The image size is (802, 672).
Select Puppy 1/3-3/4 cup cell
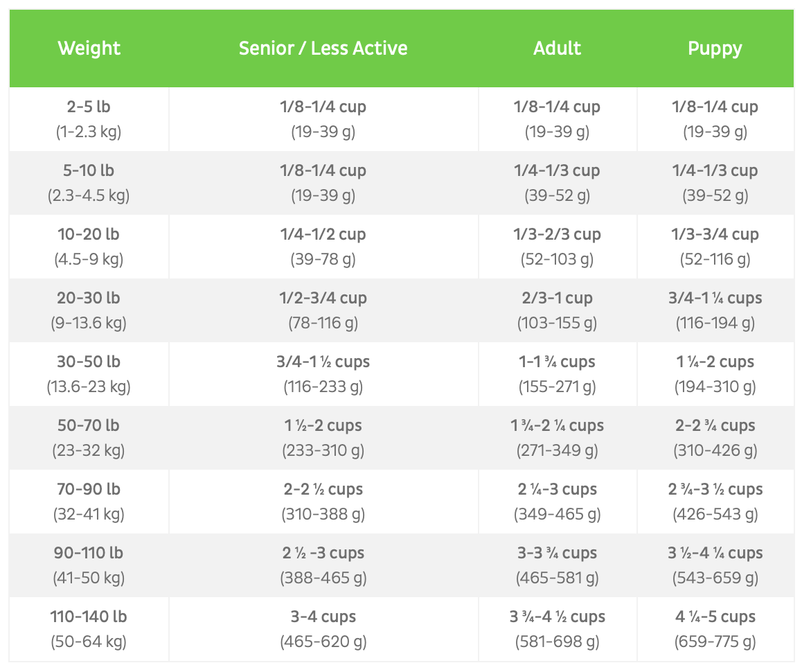click(715, 247)
